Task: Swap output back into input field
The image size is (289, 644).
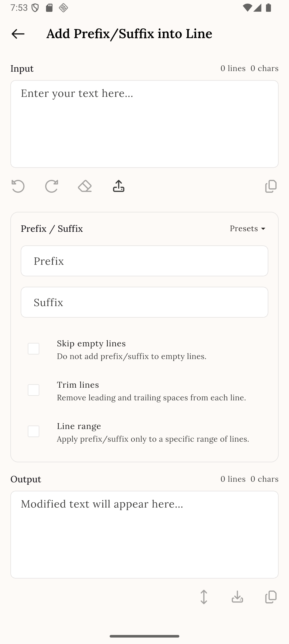Action: 204,597
